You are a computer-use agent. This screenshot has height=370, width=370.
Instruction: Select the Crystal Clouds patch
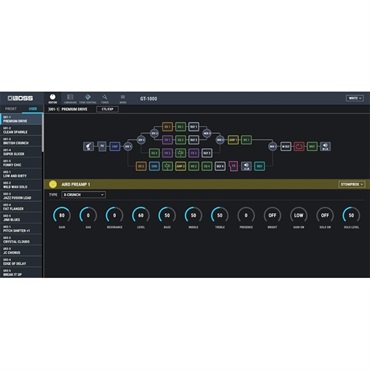tap(21, 240)
